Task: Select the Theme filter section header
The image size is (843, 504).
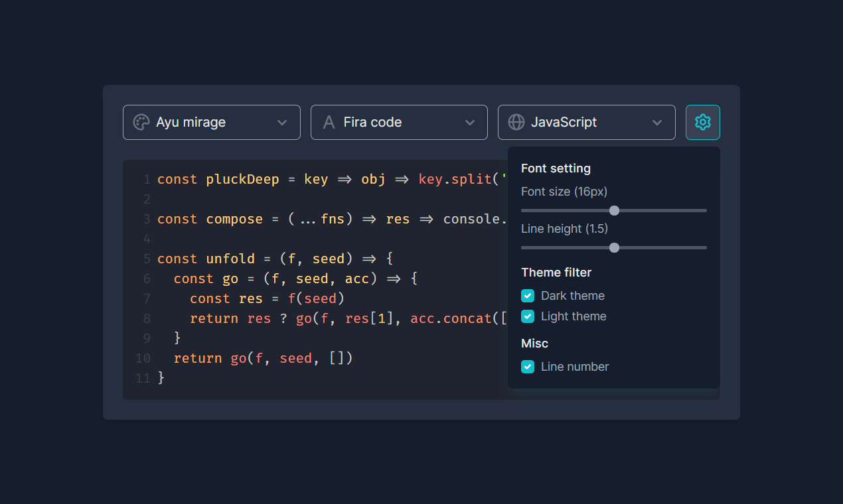Action: pos(556,272)
